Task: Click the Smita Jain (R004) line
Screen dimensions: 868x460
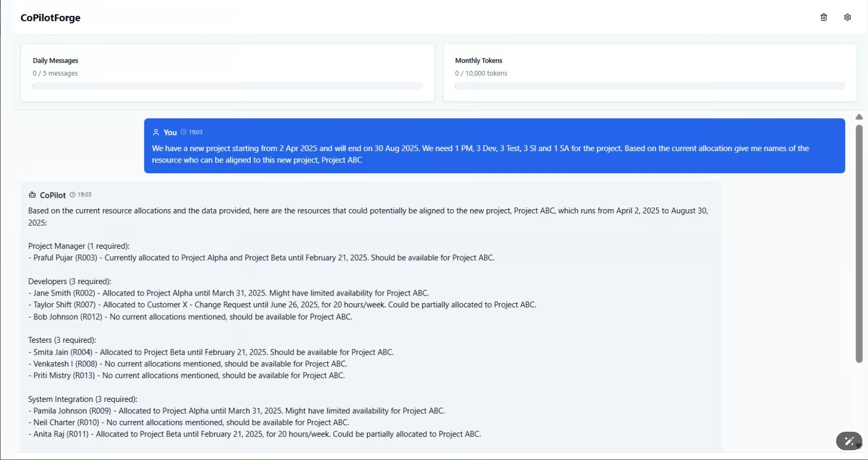Action: (x=211, y=353)
